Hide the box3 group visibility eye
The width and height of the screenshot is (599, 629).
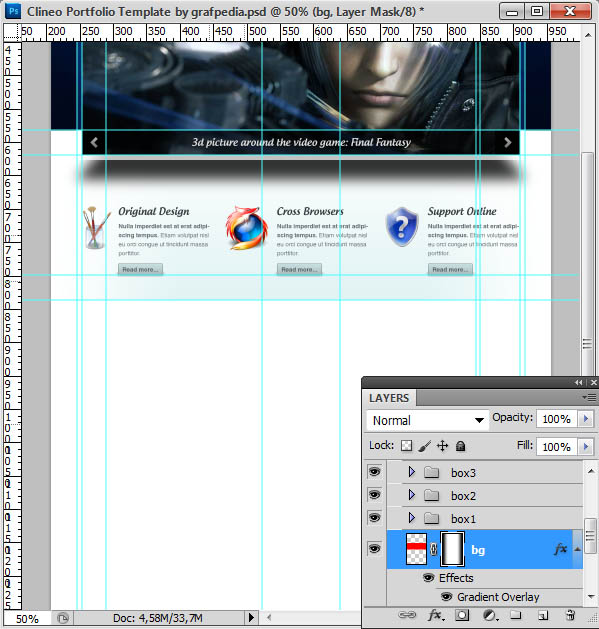375,472
